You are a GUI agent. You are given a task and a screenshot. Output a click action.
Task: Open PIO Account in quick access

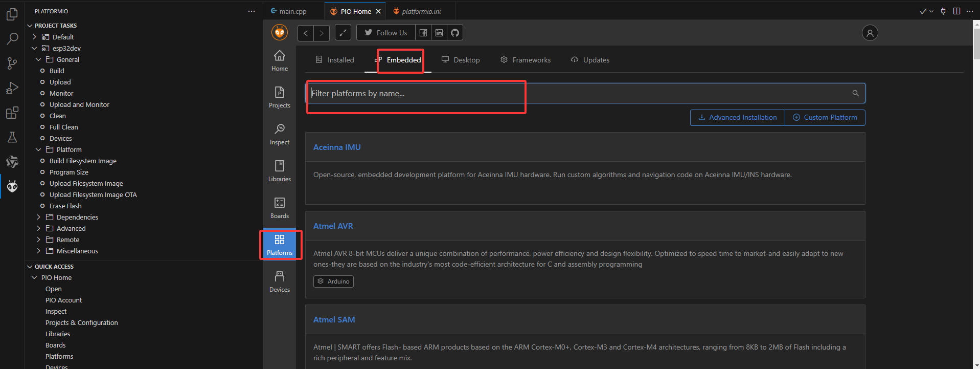pos(63,300)
